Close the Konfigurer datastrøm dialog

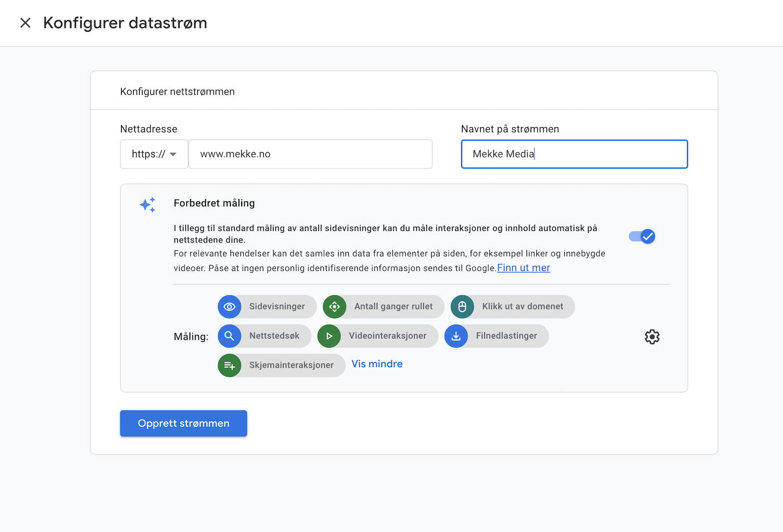click(25, 23)
